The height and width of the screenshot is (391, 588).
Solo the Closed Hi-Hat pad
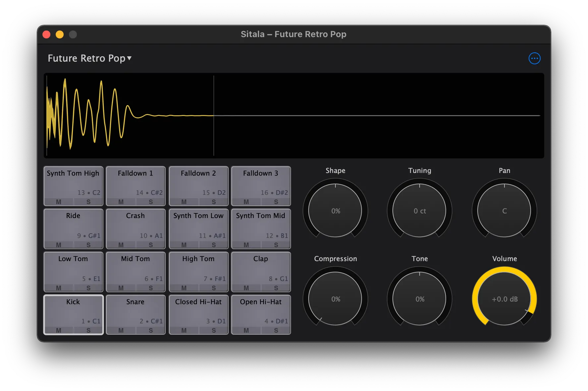(x=214, y=330)
